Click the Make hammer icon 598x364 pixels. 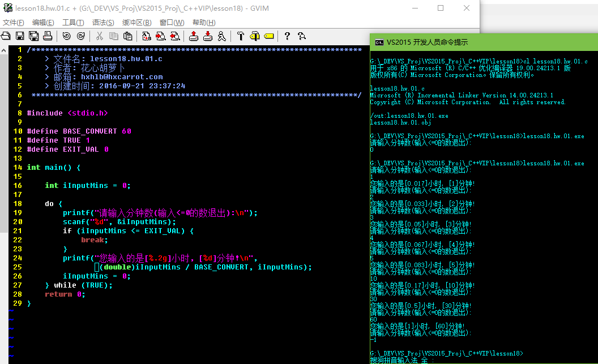(240, 36)
